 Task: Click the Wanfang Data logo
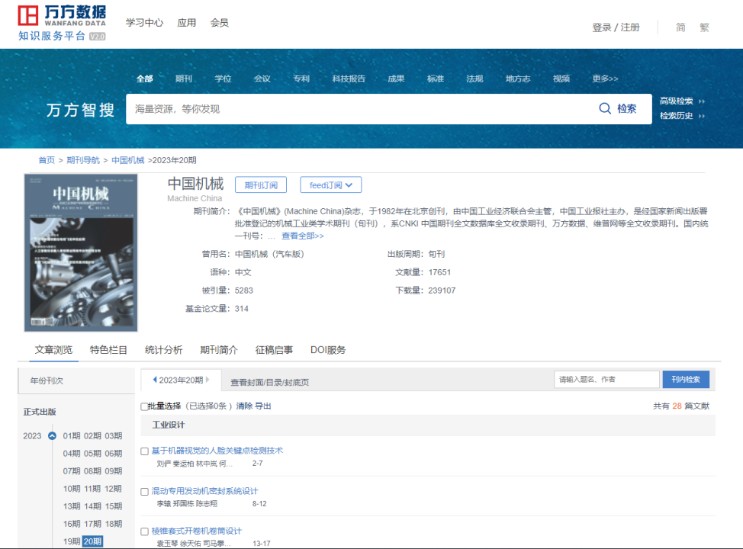(x=62, y=22)
